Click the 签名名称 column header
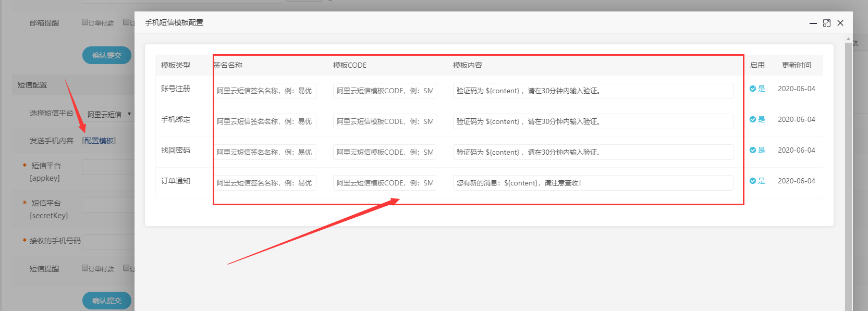The image size is (868, 311). click(228, 65)
